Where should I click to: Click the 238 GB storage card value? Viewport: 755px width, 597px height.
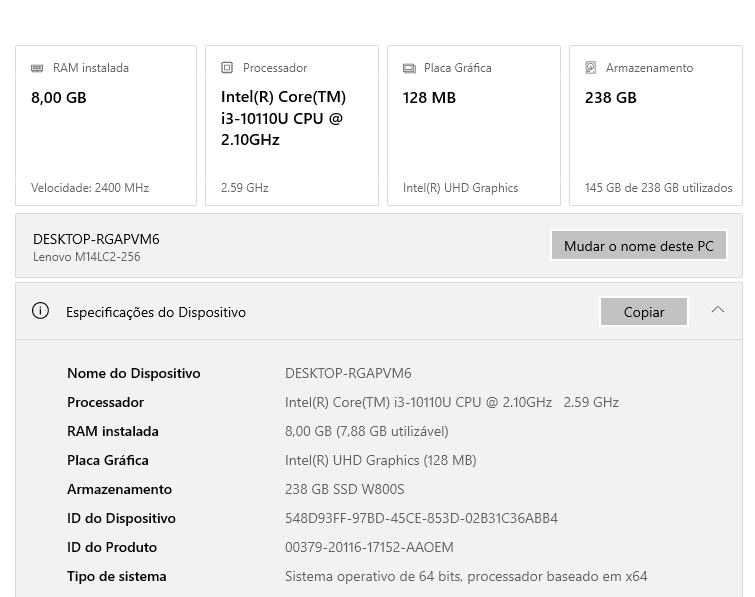coord(610,97)
